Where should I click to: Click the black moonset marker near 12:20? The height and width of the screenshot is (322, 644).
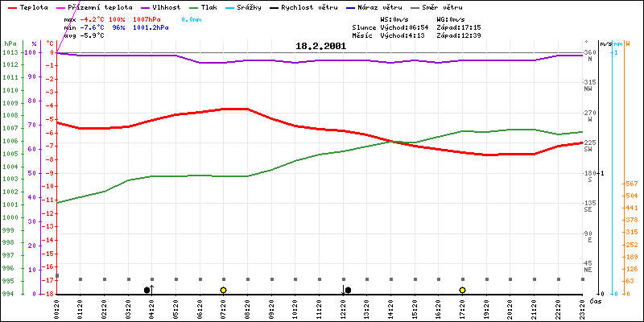348,290
